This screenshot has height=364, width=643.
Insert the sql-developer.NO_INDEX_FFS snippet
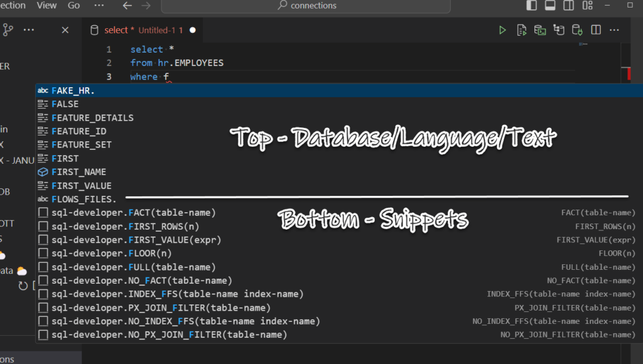click(339, 321)
